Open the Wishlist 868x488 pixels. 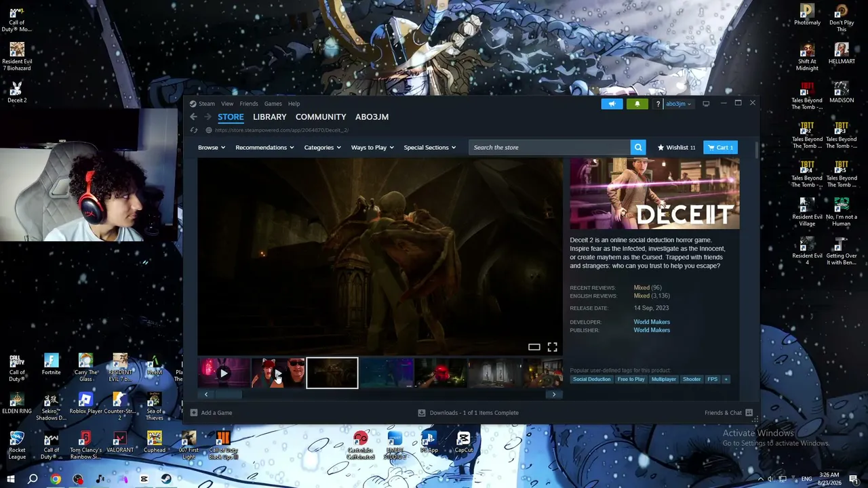677,147
